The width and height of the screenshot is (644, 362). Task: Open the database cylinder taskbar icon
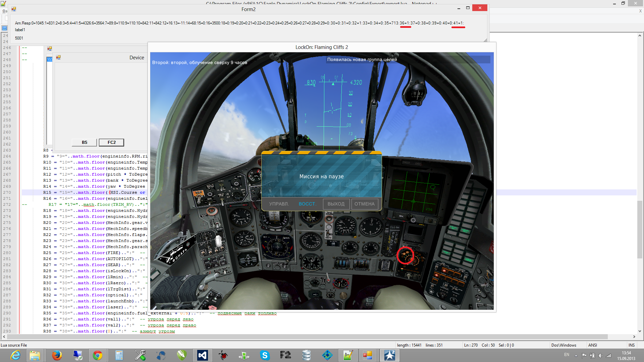306,355
